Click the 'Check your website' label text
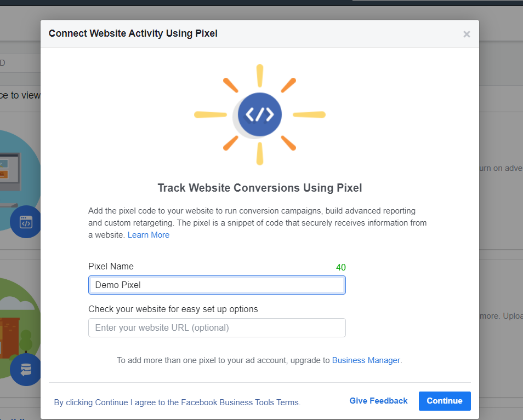This screenshot has width=523, height=420. point(173,309)
